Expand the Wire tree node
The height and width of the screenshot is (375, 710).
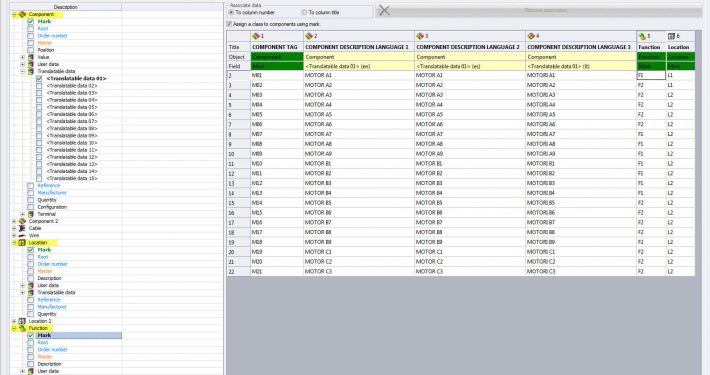[x=14, y=236]
